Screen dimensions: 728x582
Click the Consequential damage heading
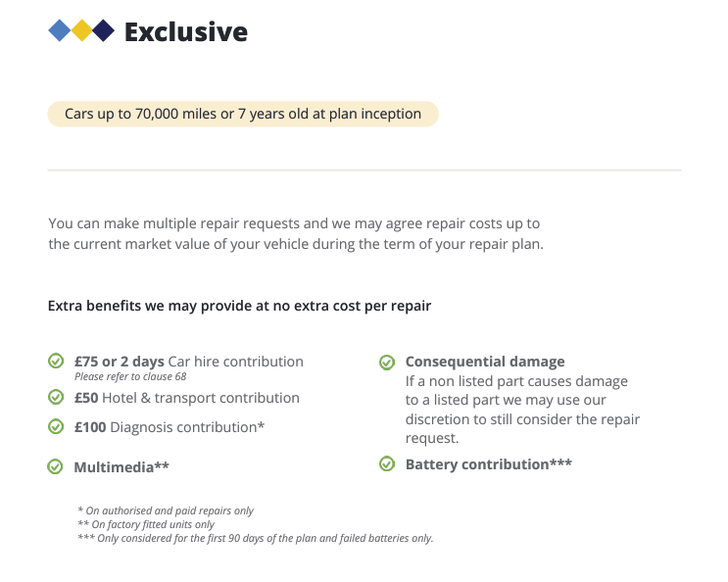(x=485, y=362)
